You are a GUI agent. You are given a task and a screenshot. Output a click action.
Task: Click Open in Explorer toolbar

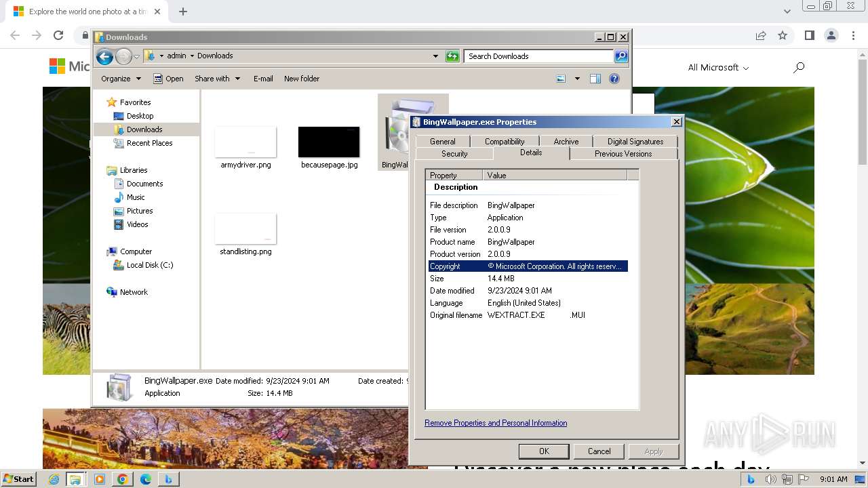[x=168, y=79]
